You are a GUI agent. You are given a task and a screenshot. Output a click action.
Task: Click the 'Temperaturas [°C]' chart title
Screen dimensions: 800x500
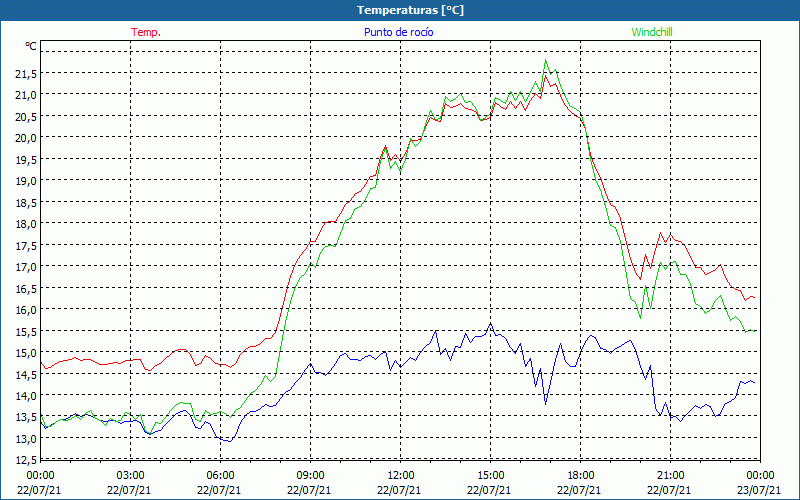point(410,10)
